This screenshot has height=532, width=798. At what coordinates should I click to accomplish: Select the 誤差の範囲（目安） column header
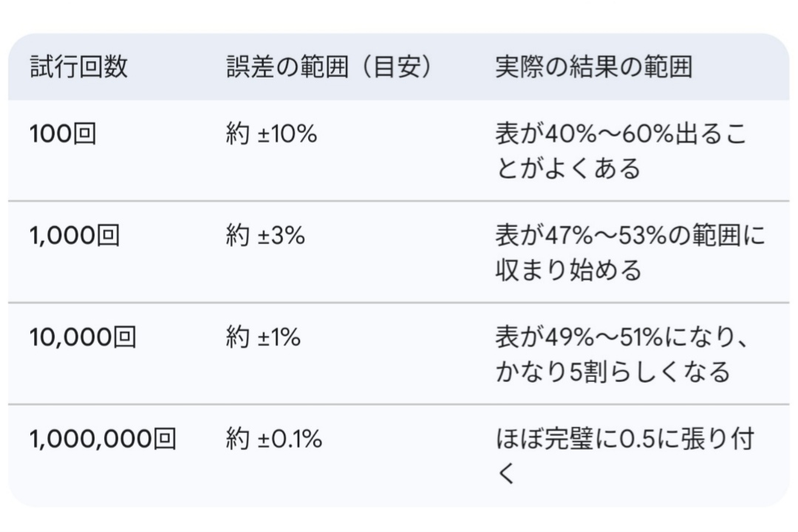click(x=329, y=67)
